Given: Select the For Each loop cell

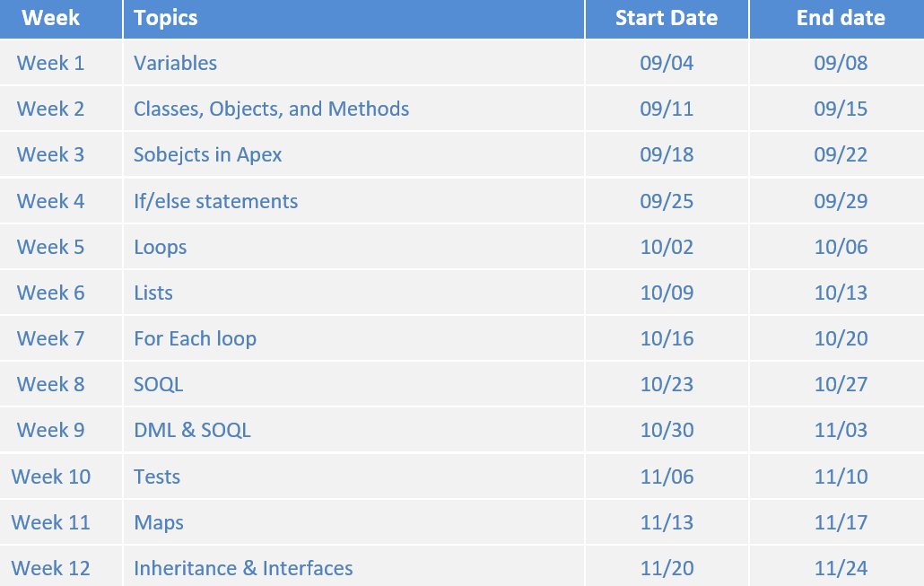Looking at the screenshot, I should pos(196,338).
